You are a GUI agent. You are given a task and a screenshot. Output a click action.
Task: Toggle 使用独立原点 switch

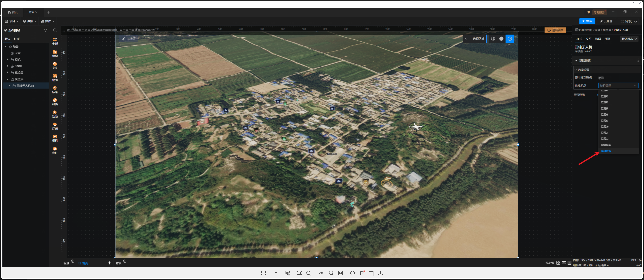pos(601,77)
